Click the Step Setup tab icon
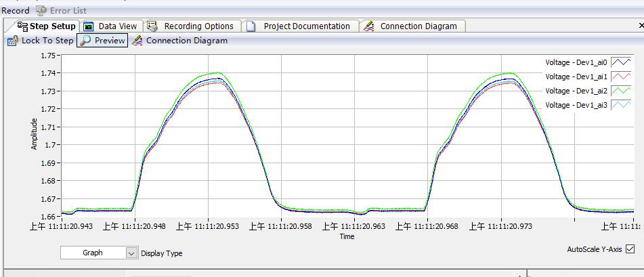Screen dimensions: 644x277 (22, 26)
